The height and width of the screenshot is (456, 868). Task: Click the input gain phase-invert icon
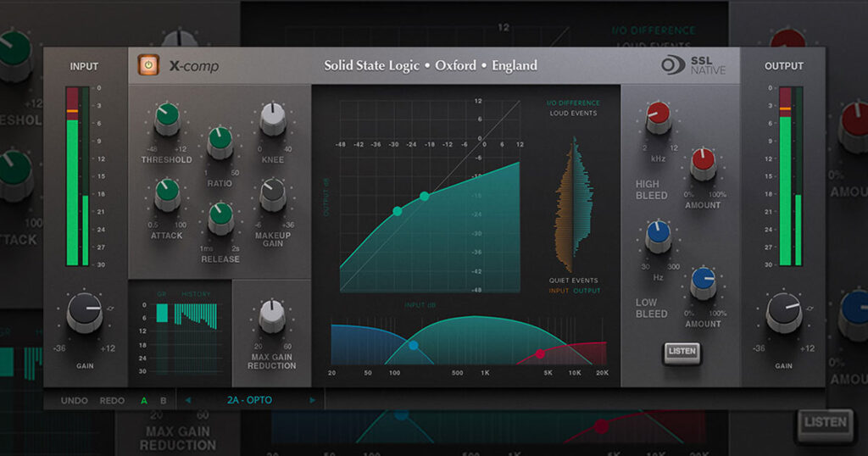tap(111, 309)
